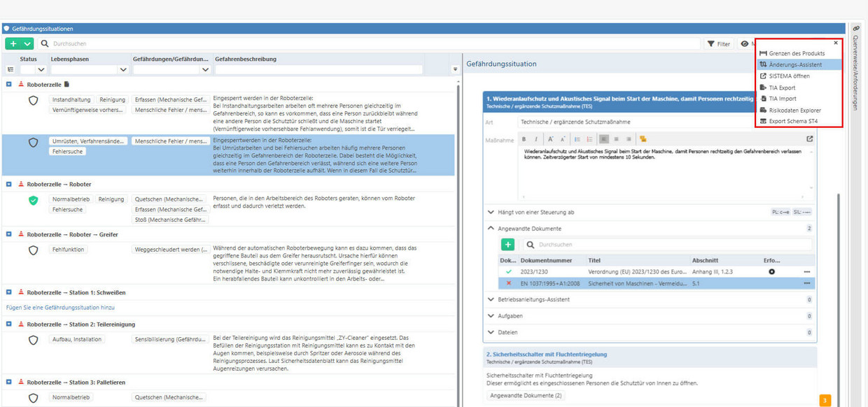Open dropdown arrow beside green add button
Image resolution: width=868 pixels, height=407 pixels.
coord(27,43)
